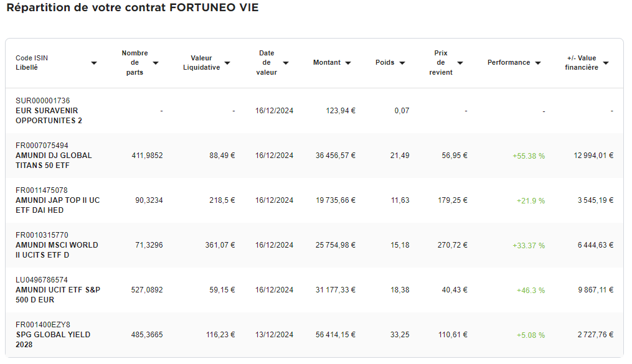Sort by Valeur Liquidative arrow

pyautogui.click(x=227, y=63)
